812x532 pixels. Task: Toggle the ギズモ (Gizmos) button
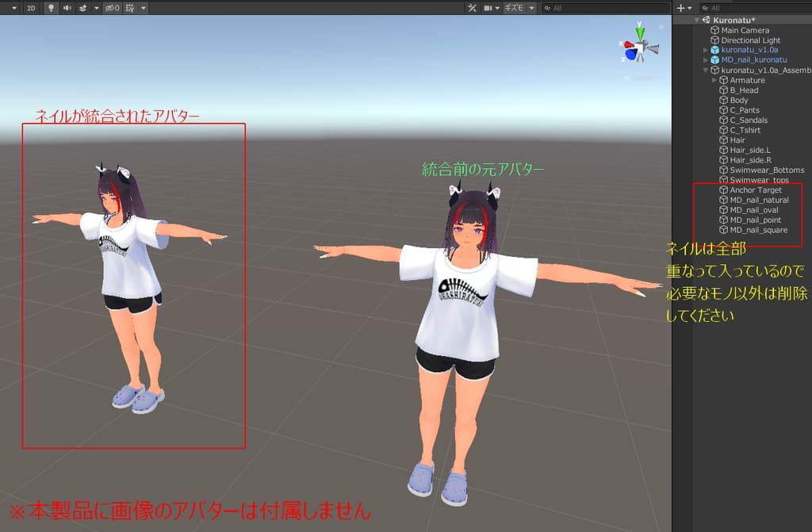pyautogui.click(x=514, y=8)
